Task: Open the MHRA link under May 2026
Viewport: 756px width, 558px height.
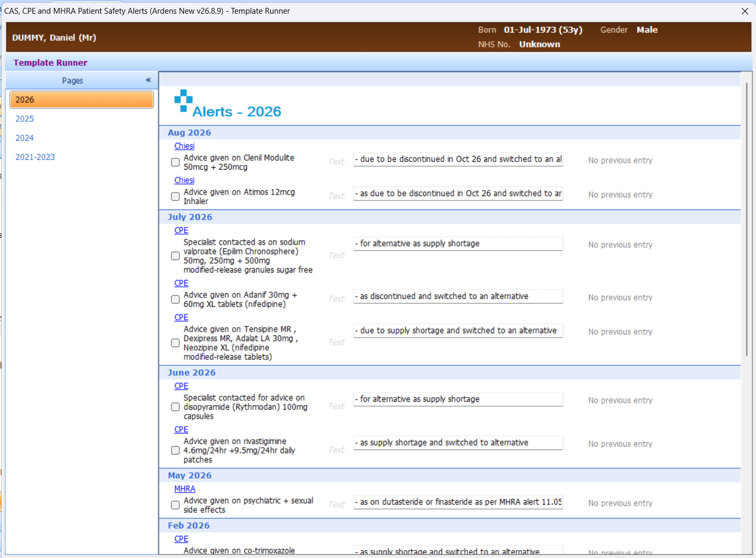Action: pos(185,489)
